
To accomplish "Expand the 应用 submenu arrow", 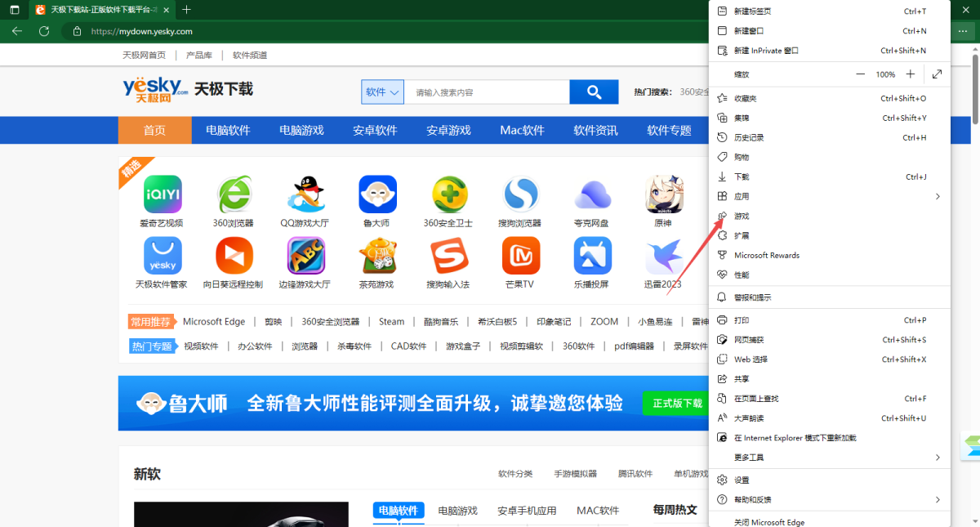I will tap(938, 196).
